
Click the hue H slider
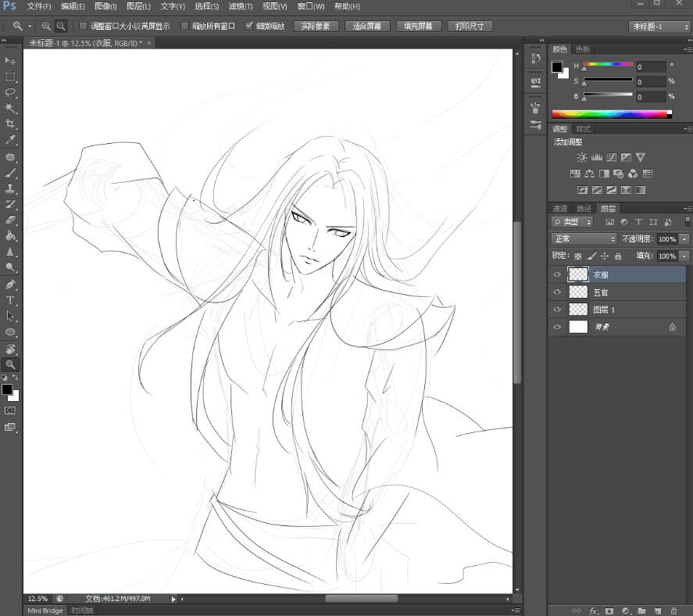[608, 66]
